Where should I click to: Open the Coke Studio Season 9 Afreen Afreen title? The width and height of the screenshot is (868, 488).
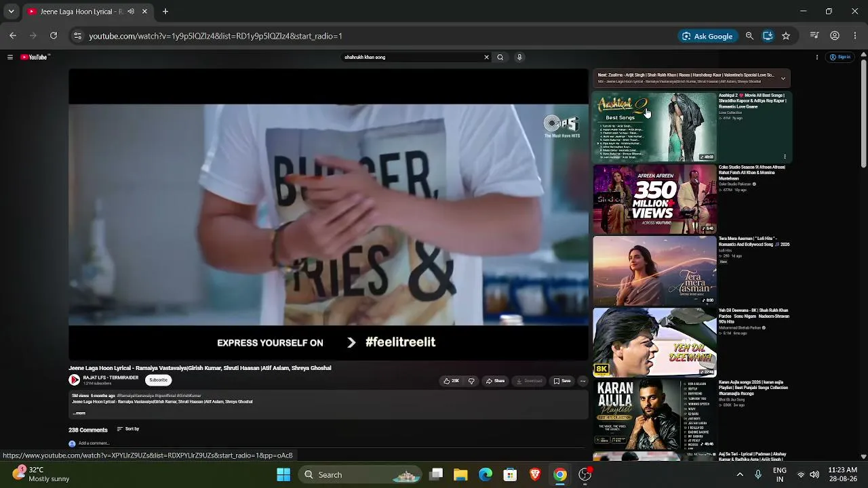point(752,173)
